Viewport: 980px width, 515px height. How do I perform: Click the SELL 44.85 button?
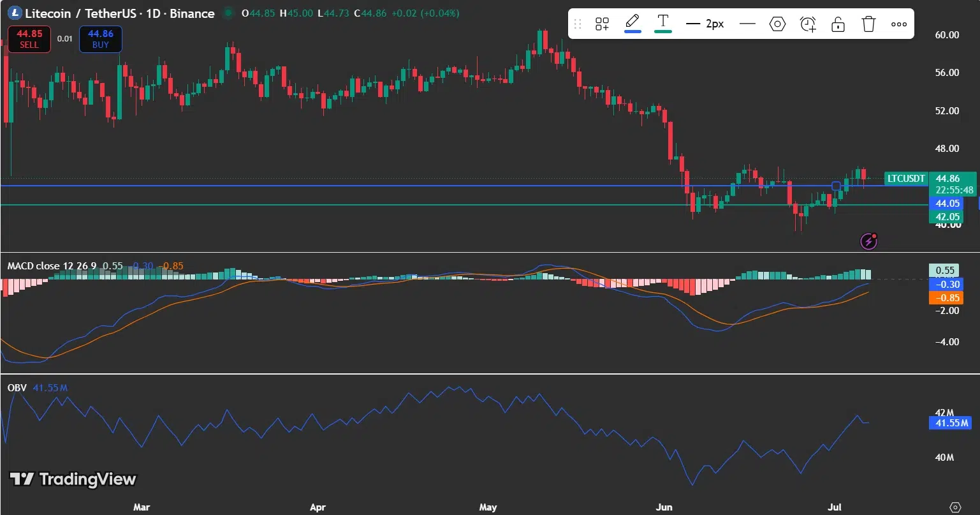click(x=29, y=39)
